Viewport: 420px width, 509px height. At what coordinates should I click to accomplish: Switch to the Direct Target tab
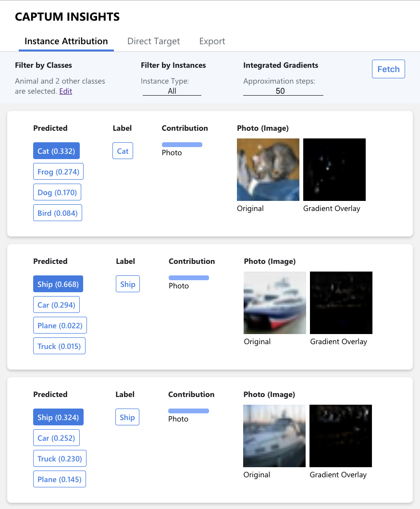coord(153,41)
